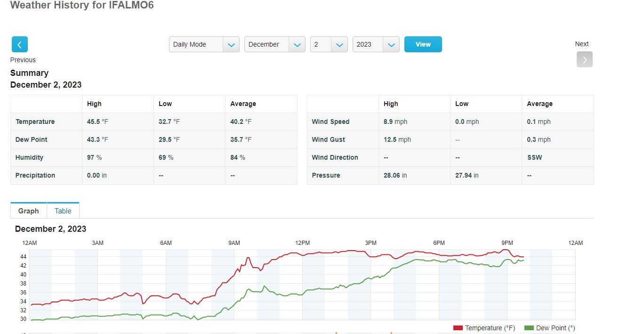Viewport: 644px width, 334px height.
Task: Click the 12.5 mph wind gust high
Action: click(397, 139)
